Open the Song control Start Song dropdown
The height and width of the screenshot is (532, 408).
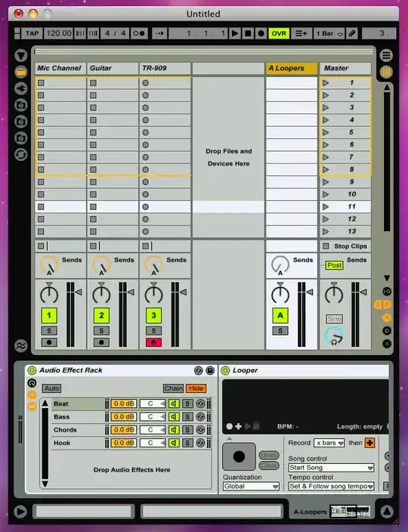coord(331,468)
